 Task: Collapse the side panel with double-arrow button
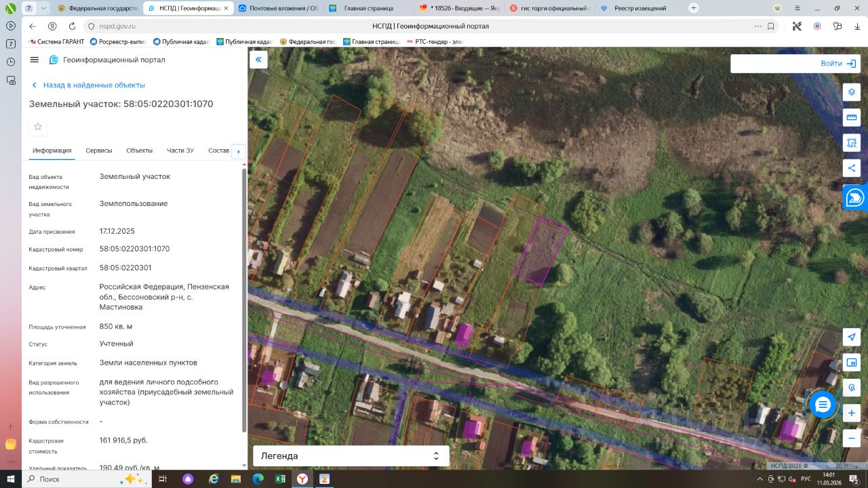click(x=258, y=60)
